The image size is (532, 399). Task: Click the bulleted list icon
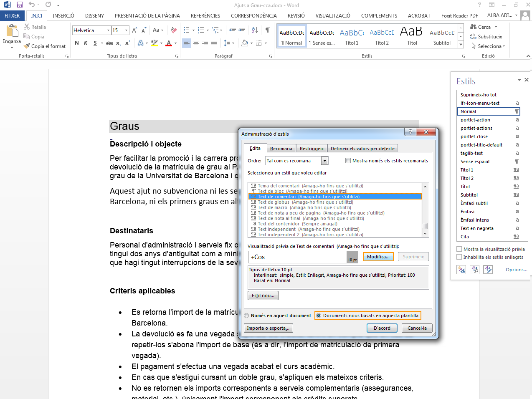(186, 30)
